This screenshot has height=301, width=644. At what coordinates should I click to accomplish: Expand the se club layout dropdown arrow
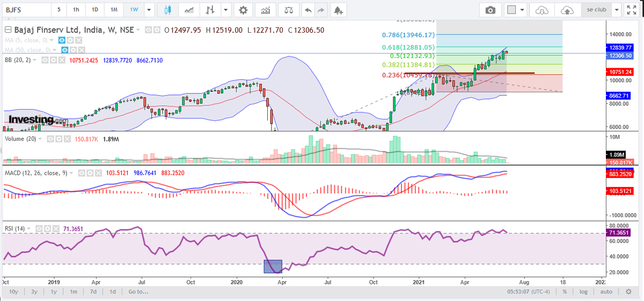[617, 10]
